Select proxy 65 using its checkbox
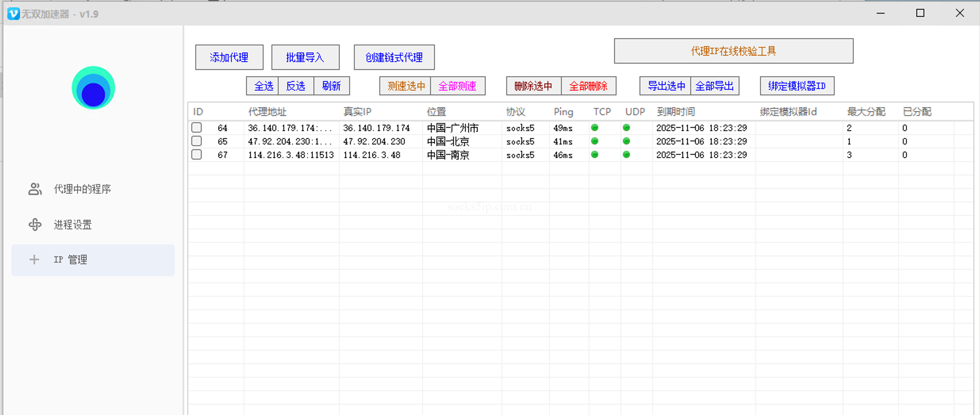980x415 pixels. coord(196,141)
